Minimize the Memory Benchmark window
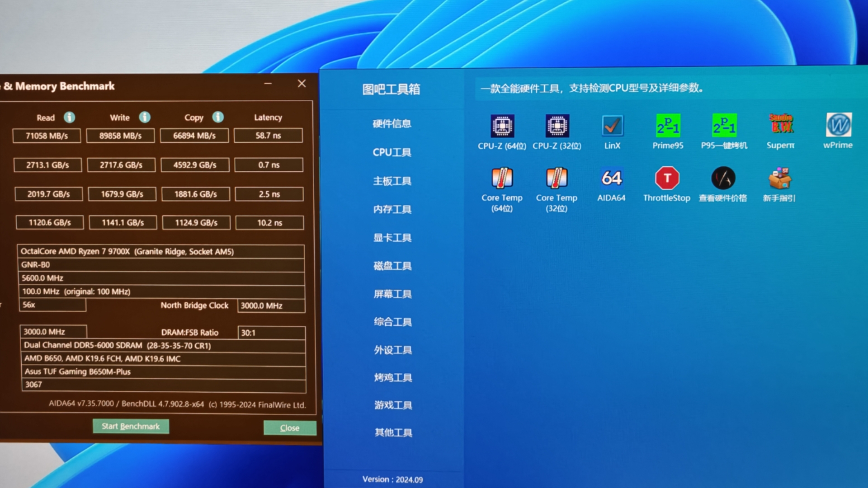Image resolution: width=868 pixels, height=488 pixels. tap(268, 84)
